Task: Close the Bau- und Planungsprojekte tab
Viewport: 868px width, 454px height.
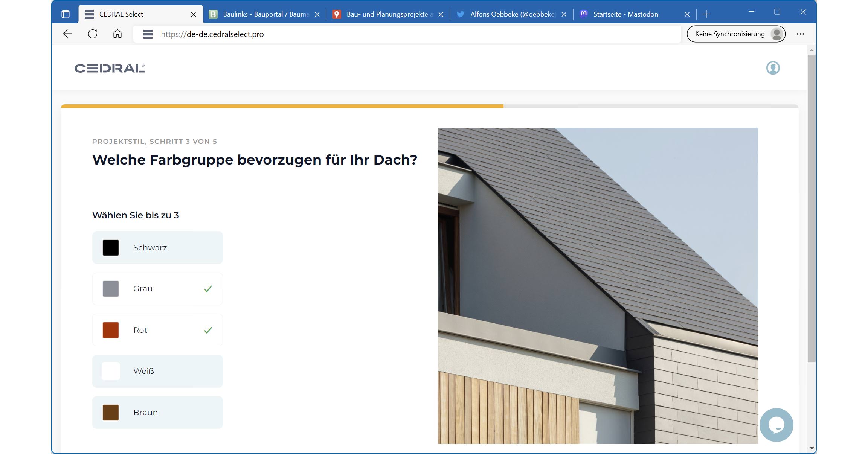Action: tap(441, 14)
